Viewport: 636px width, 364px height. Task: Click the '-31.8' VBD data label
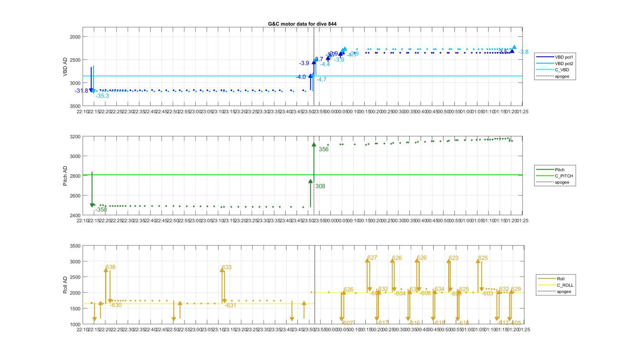[x=82, y=91]
